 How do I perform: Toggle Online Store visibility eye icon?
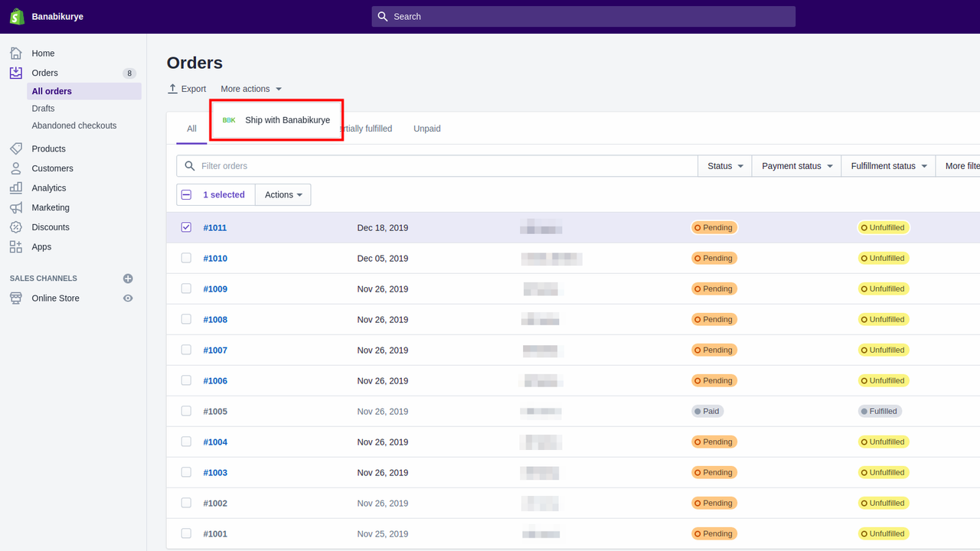pos(129,298)
